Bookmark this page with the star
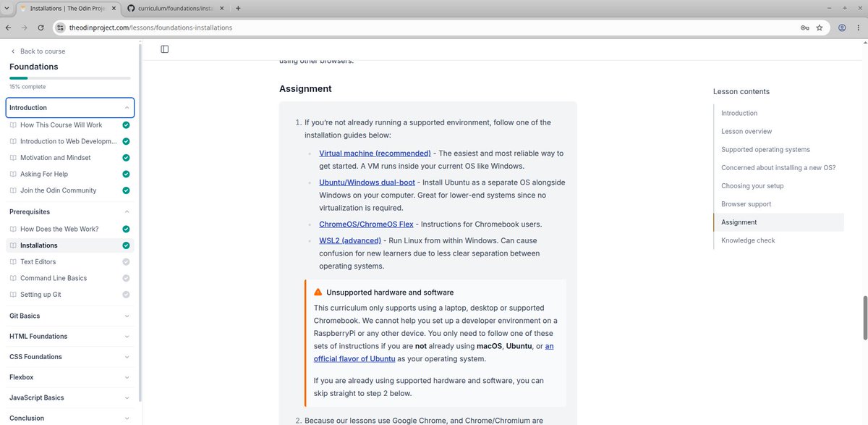 [820, 28]
